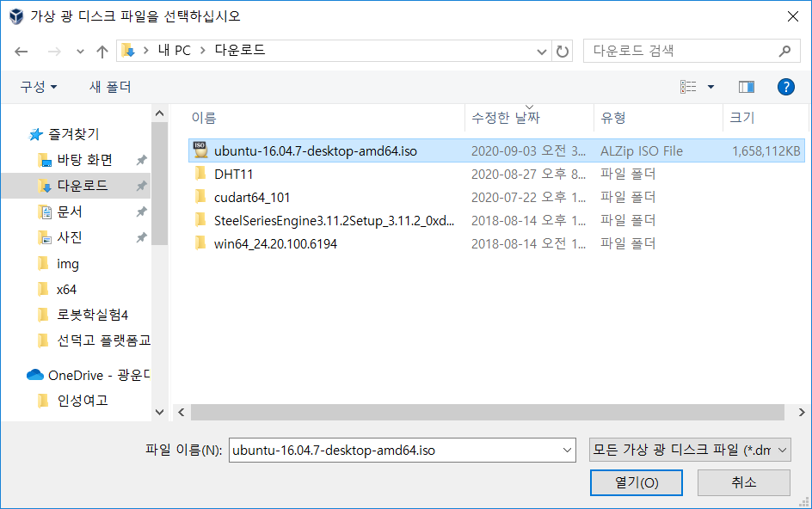812x509 pixels.
Task: Expand the file name dropdown arrow
Action: [x=567, y=451]
